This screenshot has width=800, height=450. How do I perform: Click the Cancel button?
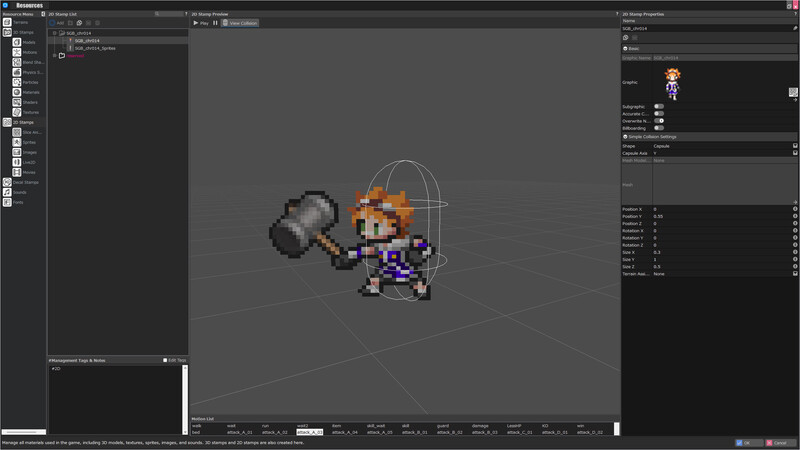click(780, 443)
